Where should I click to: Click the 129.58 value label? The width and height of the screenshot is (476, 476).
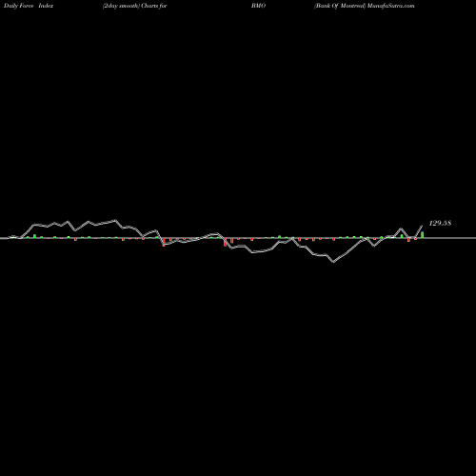[x=440, y=223]
